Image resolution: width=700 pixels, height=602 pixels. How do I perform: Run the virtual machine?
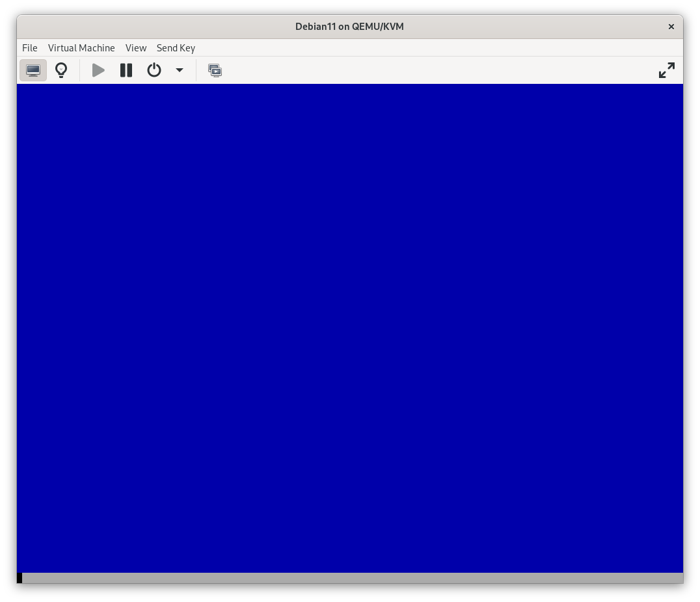point(98,70)
